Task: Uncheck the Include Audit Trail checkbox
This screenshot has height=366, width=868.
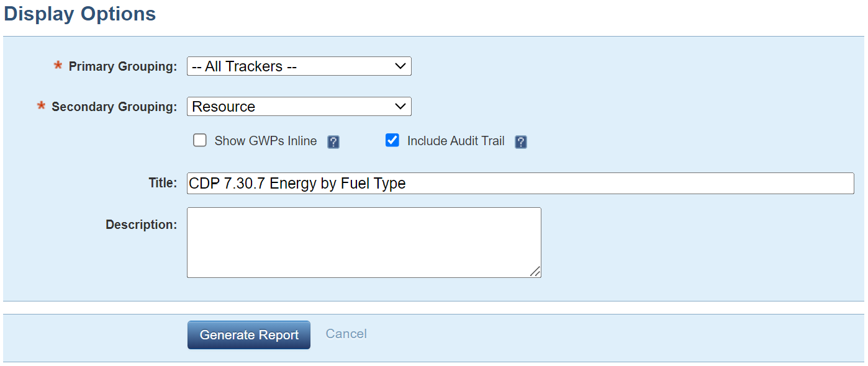Action: pyautogui.click(x=392, y=140)
